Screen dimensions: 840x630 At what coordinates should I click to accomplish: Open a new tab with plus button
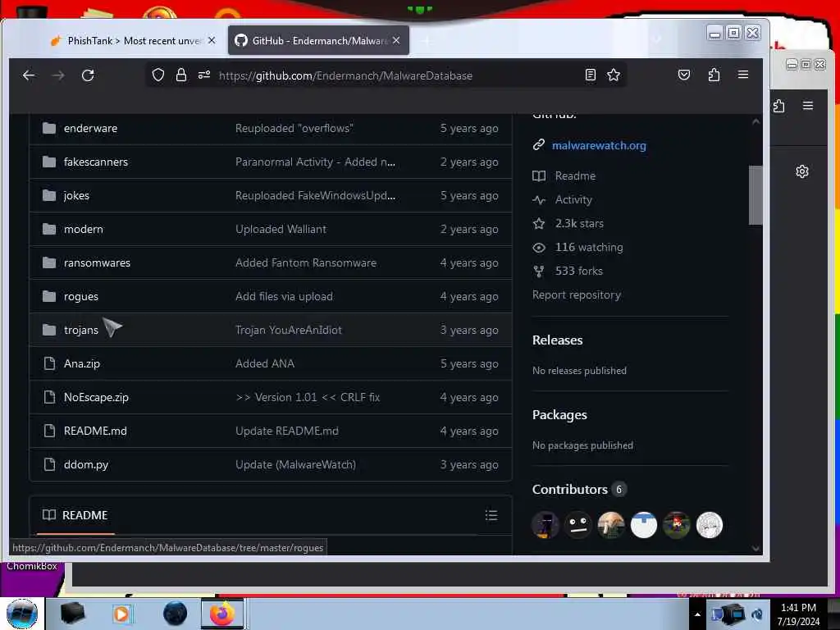pyautogui.click(x=427, y=41)
